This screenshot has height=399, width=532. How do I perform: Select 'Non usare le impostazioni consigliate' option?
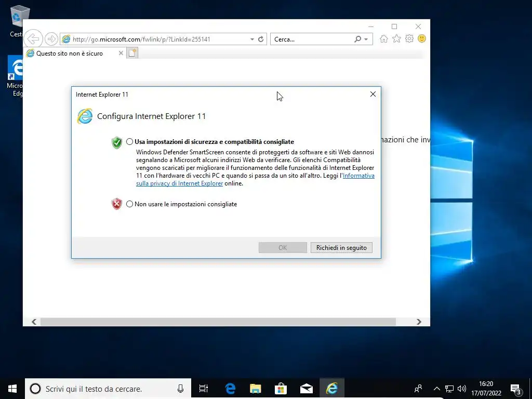(x=129, y=204)
